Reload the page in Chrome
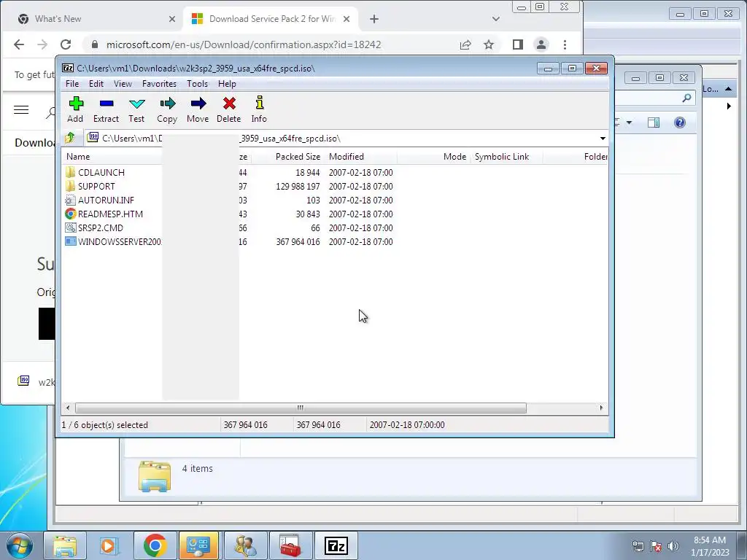This screenshot has height=560, width=747. (x=66, y=44)
